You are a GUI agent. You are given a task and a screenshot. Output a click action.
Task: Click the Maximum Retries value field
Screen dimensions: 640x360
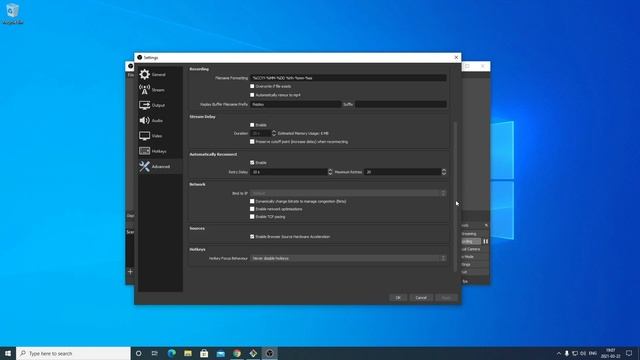(402, 172)
